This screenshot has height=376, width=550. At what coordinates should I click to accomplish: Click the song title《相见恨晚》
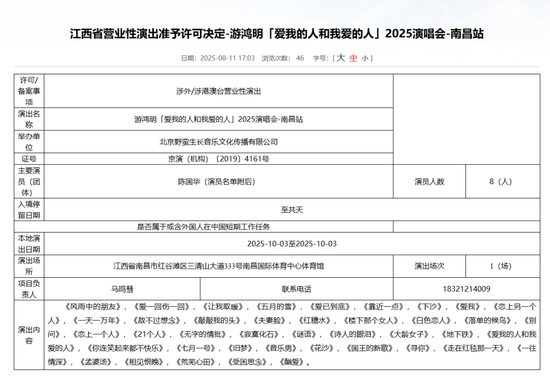pyautogui.click(x=144, y=362)
